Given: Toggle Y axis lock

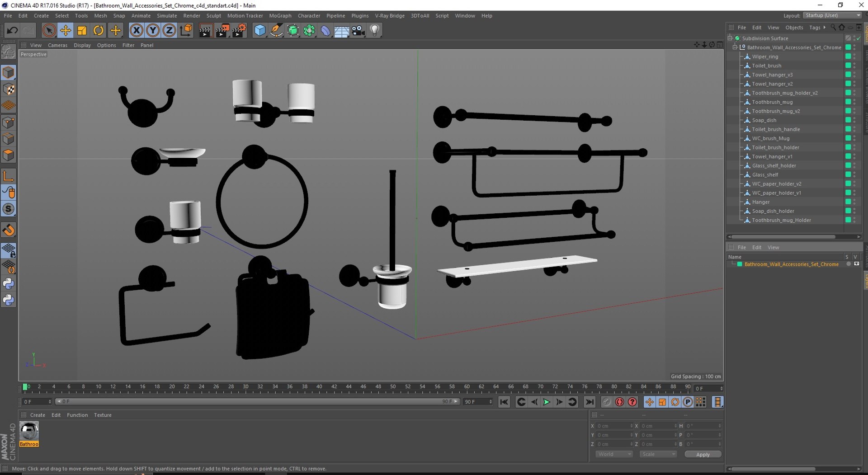Looking at the screenshot, I should click(153, 30).
